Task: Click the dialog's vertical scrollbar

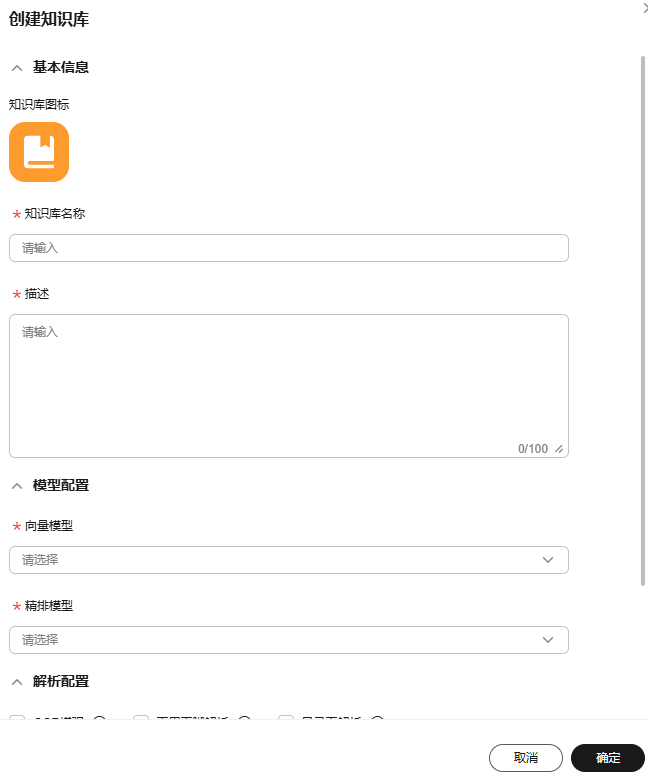Action: pyautogui.click(x=643, y=321)
